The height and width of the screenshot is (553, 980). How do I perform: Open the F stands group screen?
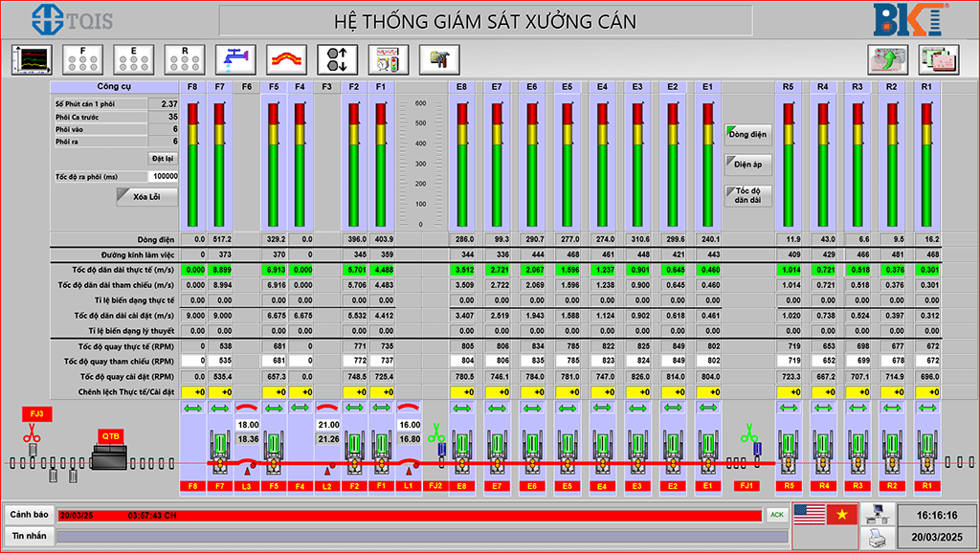[82, 59]
